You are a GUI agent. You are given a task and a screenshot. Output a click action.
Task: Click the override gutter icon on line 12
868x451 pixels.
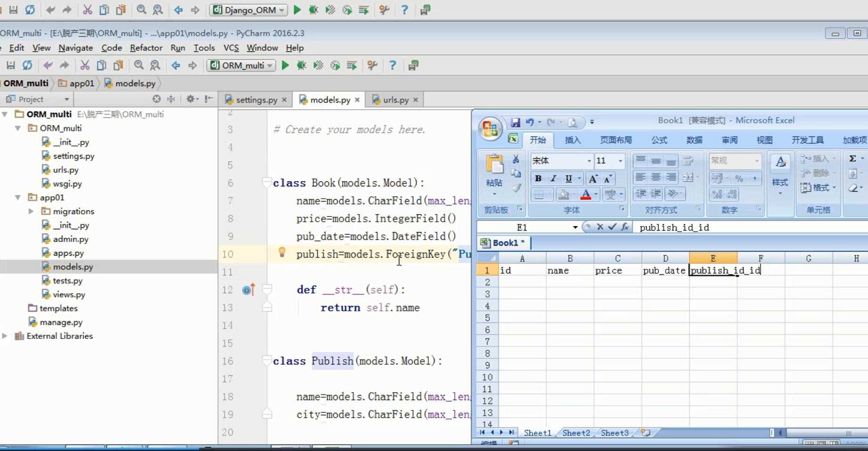[x=248, y=290]
